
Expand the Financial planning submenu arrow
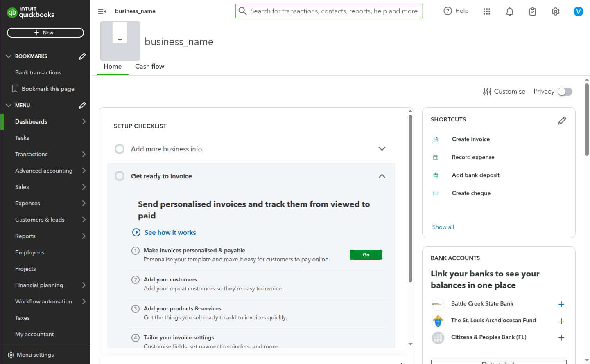tap(84, 285)
